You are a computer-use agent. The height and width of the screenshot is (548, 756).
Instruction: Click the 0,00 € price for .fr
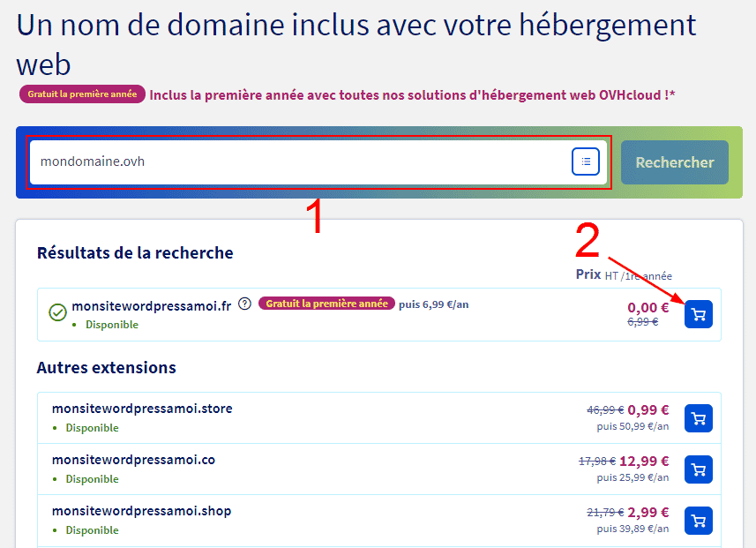[647, 307]
